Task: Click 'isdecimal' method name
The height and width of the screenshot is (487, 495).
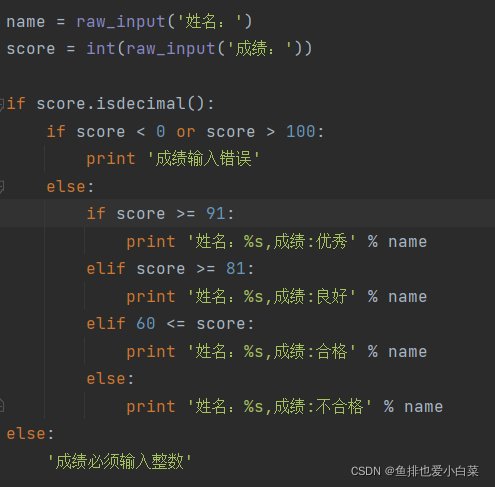Action: pyautogui.click(x=141, y=103)
